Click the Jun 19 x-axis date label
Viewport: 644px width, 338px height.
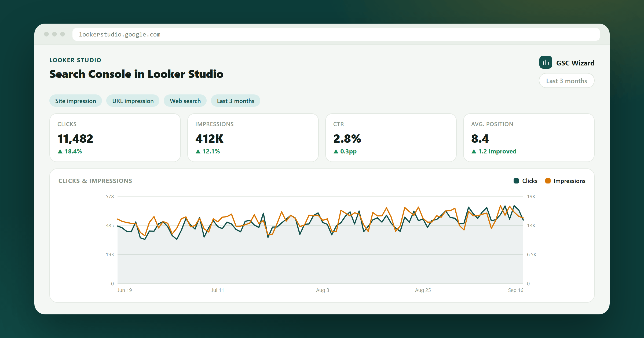point(125,290)
